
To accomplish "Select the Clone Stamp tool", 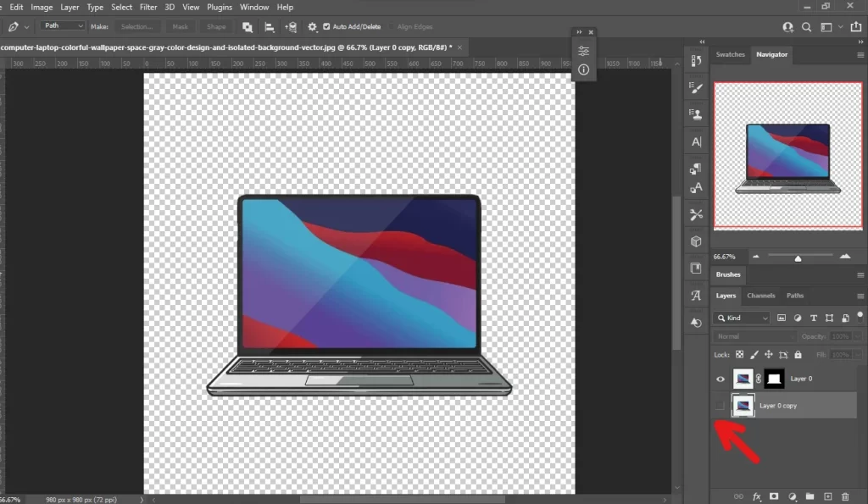I will coord(695,114).
